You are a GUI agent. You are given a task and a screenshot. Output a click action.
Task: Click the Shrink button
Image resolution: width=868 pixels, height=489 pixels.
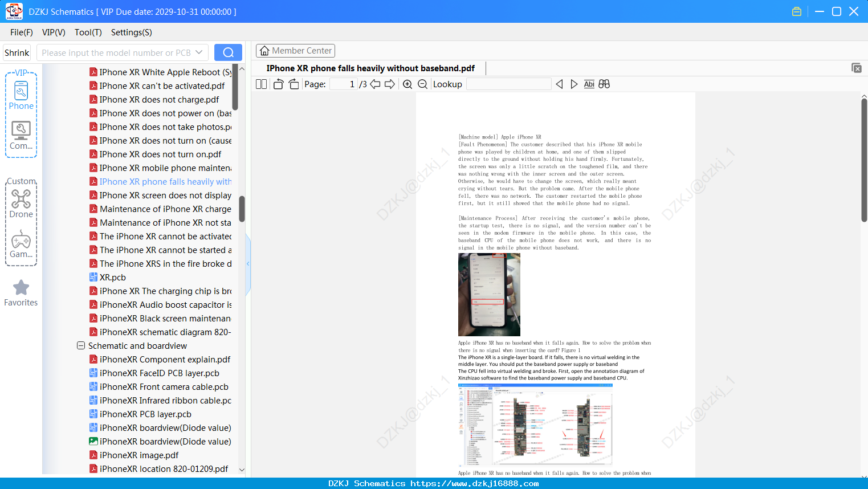17,52
